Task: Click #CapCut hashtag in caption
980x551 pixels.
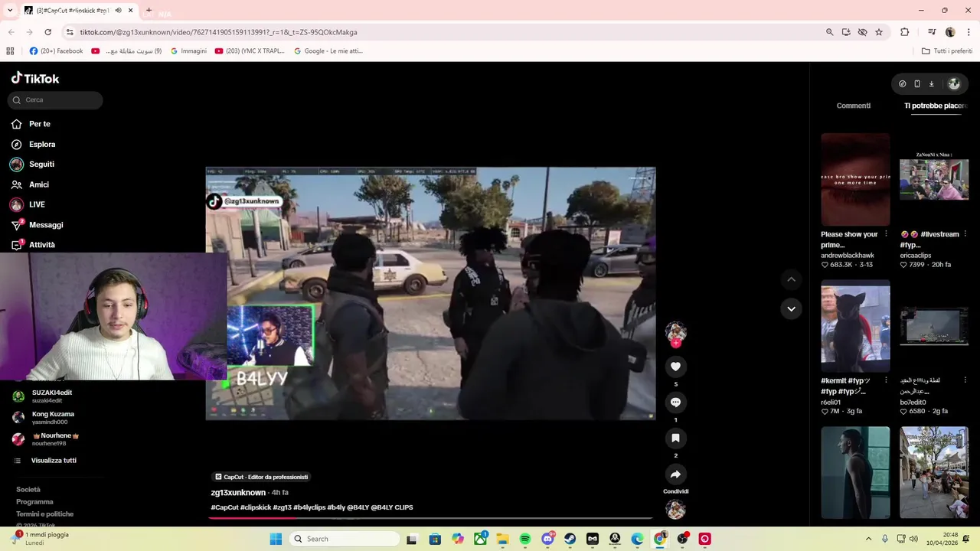Action: pyautogui.click(x=224, y=507)
